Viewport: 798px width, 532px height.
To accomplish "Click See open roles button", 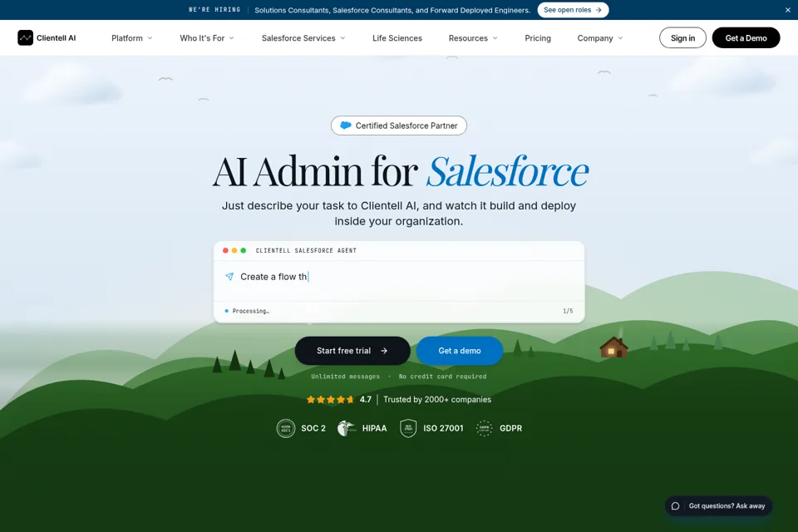I will 573,10.
